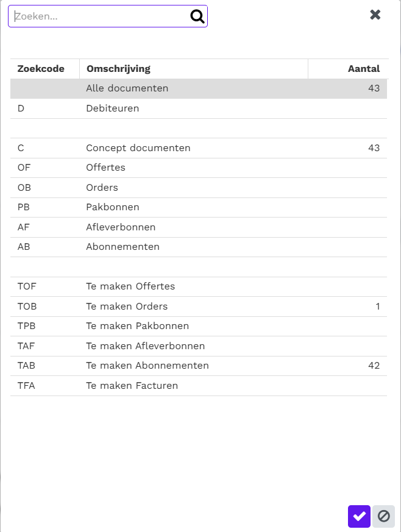Confirm selection with the purple checkmark button
Viewport: 401px width, 532px height.
tap(359, 516)
